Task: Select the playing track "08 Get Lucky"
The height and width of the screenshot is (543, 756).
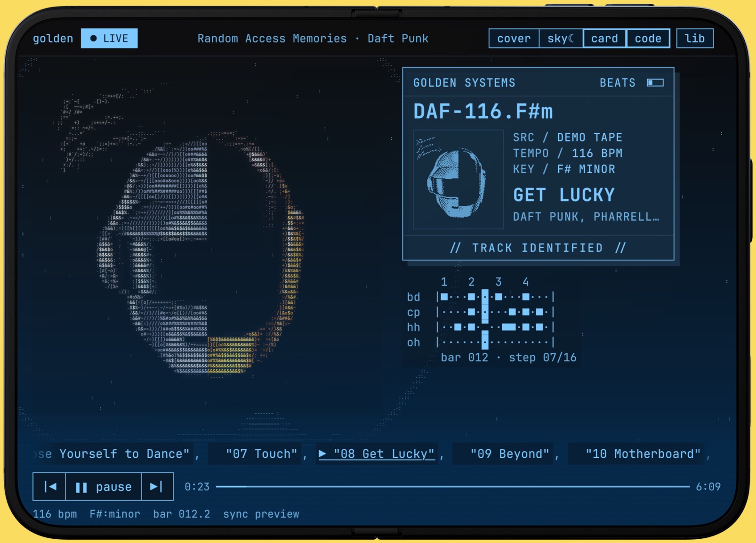Action: click(x=377, y=454)
